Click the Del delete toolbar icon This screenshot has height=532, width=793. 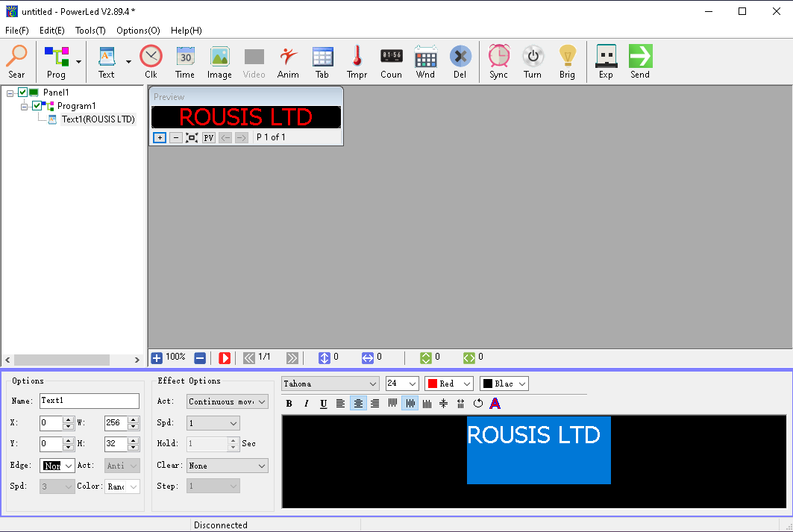(460, 62)
